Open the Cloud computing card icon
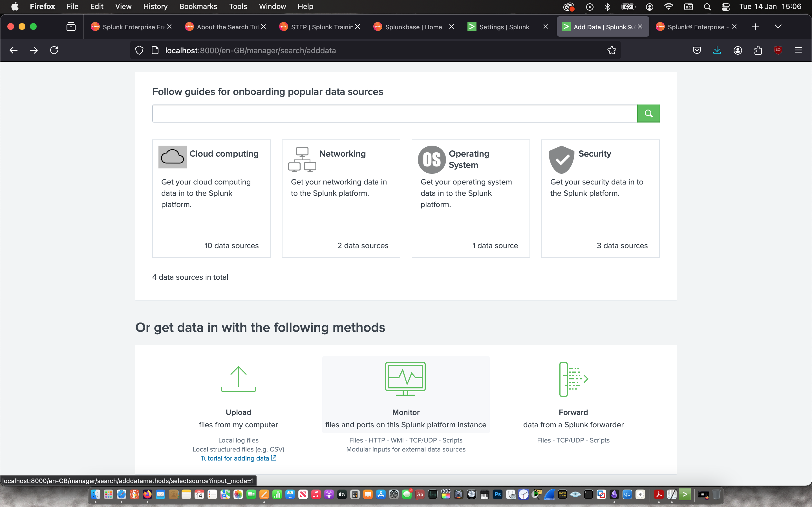The height and width of the screenshot is (507, 812). pos(172,157)
